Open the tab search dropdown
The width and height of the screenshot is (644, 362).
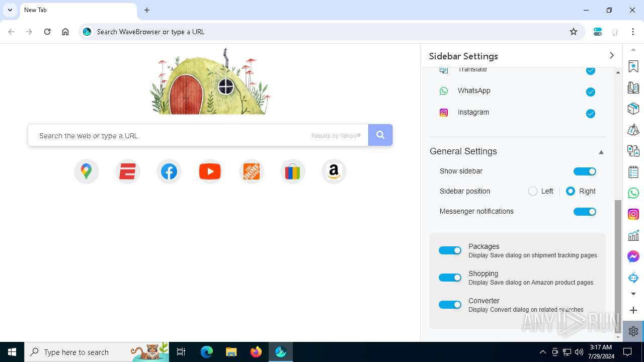(10, 10)
